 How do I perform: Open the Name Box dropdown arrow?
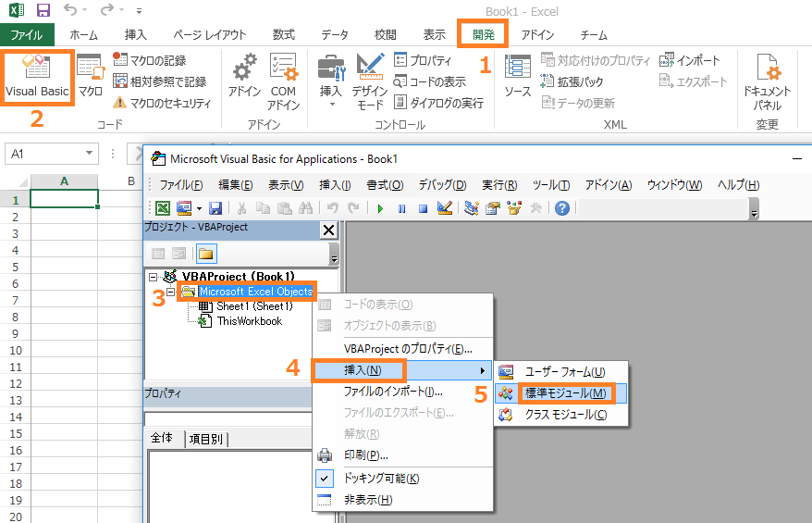coord(89,153)
